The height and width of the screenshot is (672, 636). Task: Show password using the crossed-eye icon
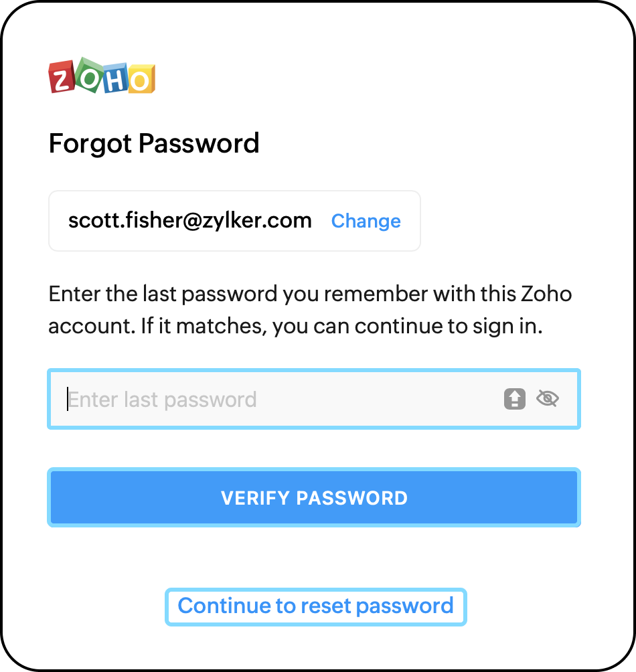(548, 400)
